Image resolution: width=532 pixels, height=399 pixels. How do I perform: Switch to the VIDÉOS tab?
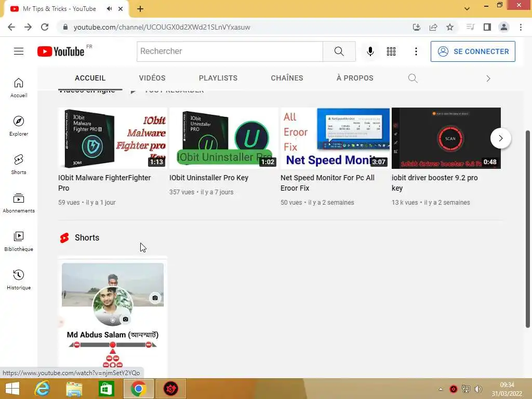152,78
